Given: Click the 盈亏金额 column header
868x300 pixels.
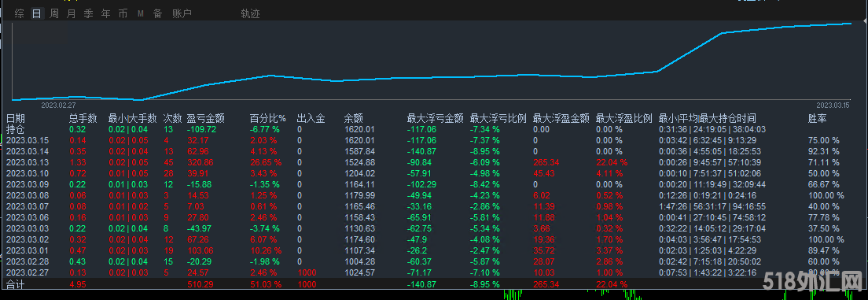Looking at the screenshot, I should point(206,118).
